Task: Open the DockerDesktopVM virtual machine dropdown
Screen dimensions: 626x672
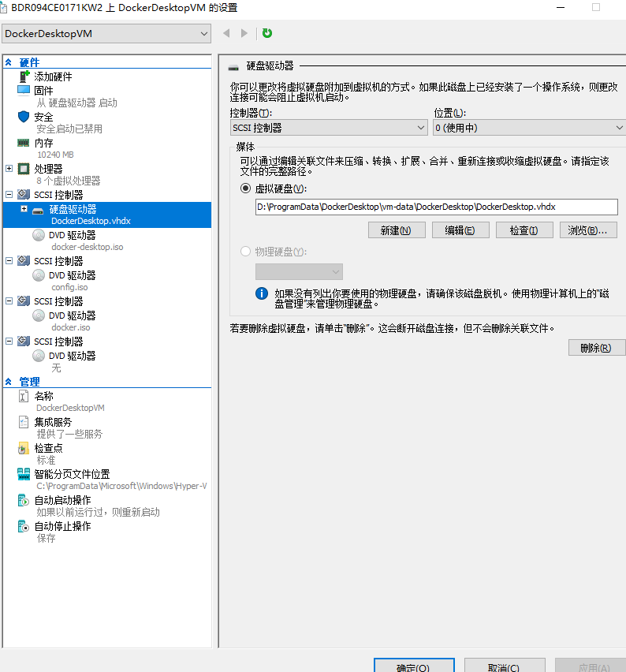Action: (106, 33)
